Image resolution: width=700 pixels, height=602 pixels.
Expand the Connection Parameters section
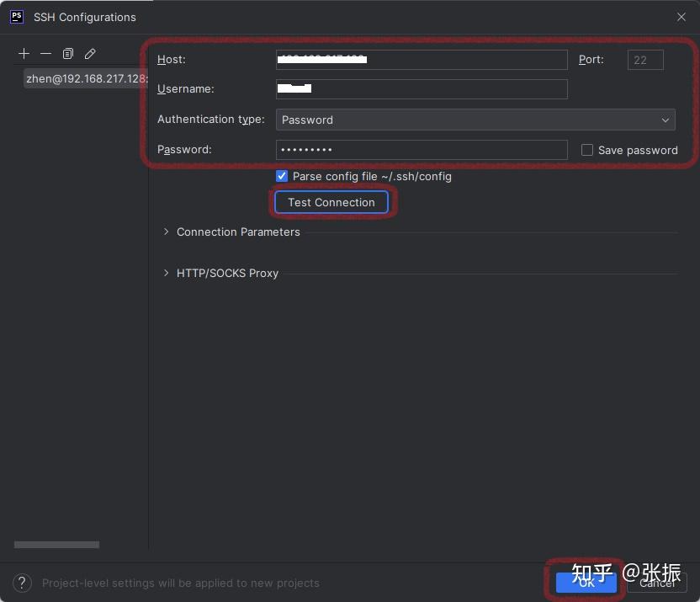(166, 232)
